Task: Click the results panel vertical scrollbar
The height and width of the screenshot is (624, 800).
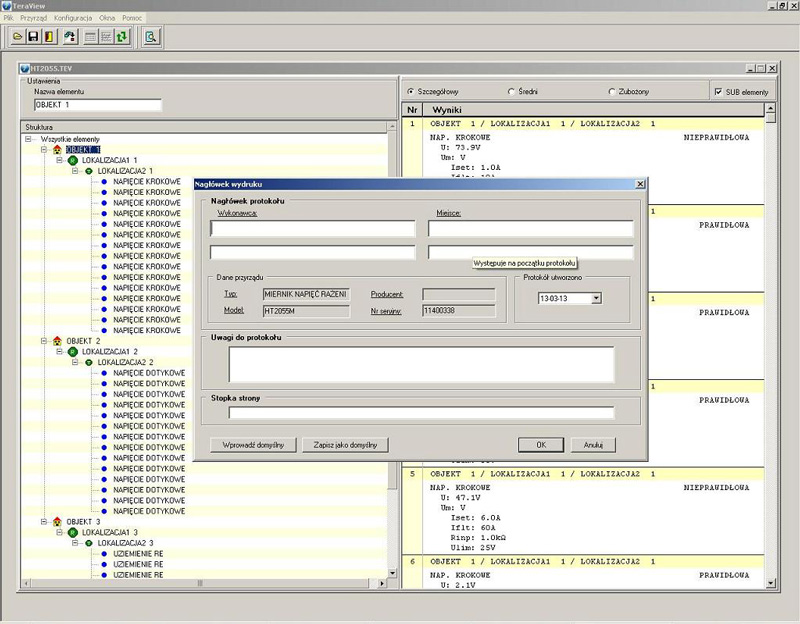Action: (770, 350)
